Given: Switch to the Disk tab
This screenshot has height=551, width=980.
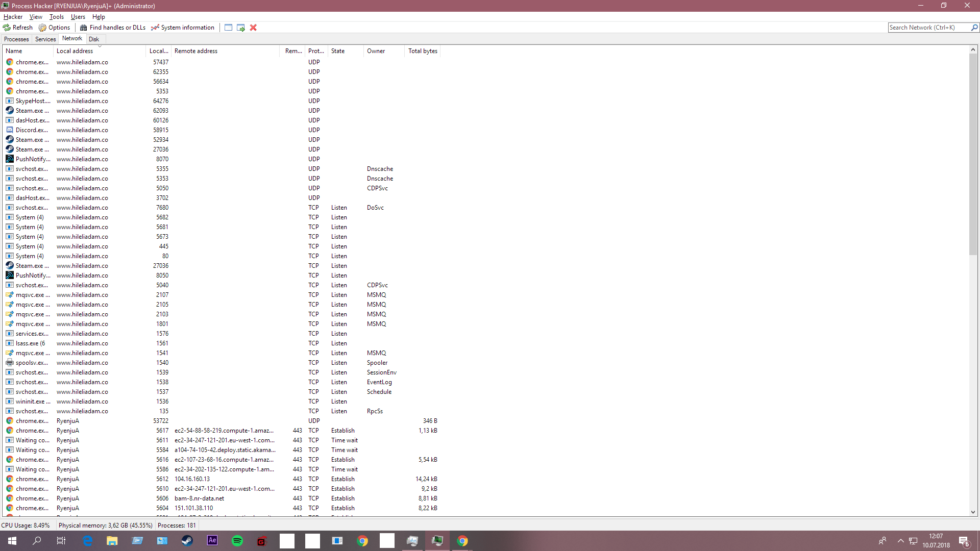Looking at the screenshot, I should [x=94, y=39].
